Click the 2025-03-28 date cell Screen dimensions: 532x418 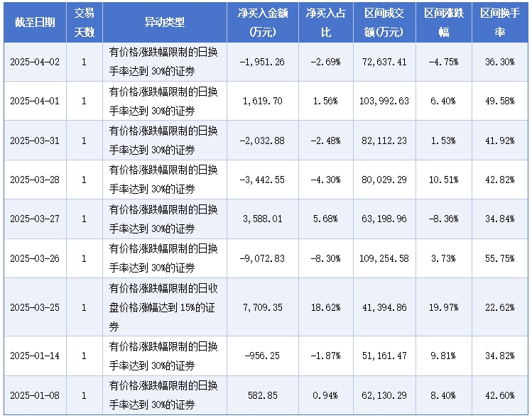(x=35, y=180)
